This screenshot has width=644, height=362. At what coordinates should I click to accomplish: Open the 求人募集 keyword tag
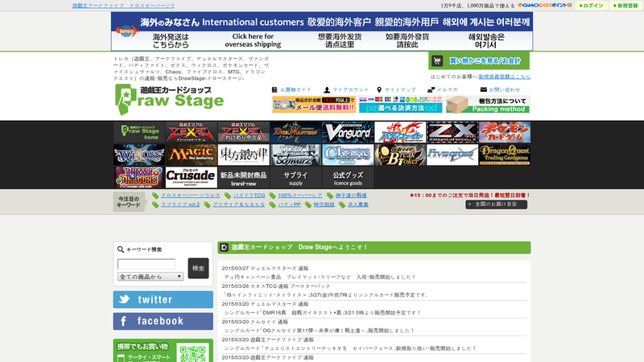tap(357, 204)
